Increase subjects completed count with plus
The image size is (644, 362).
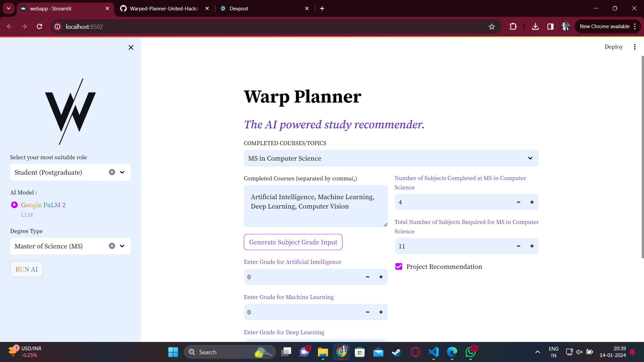coord(532,202)
